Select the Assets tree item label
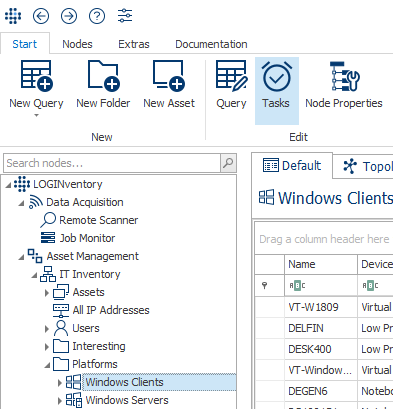Viewport: 393px width, 409px height. pos(88,292)
